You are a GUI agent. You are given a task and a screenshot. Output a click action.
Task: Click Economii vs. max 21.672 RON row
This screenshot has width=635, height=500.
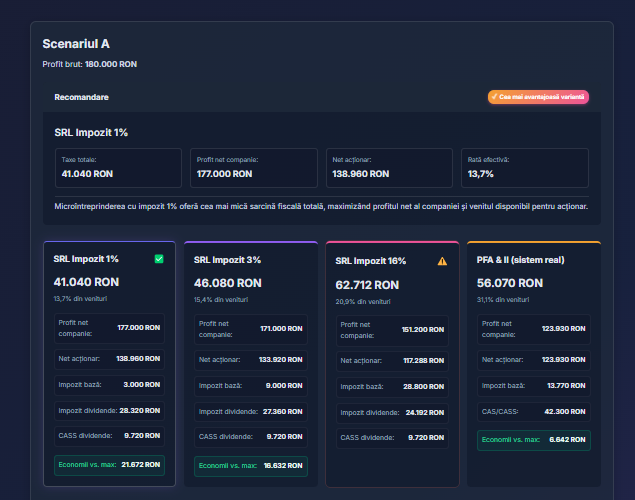[109, 465]
